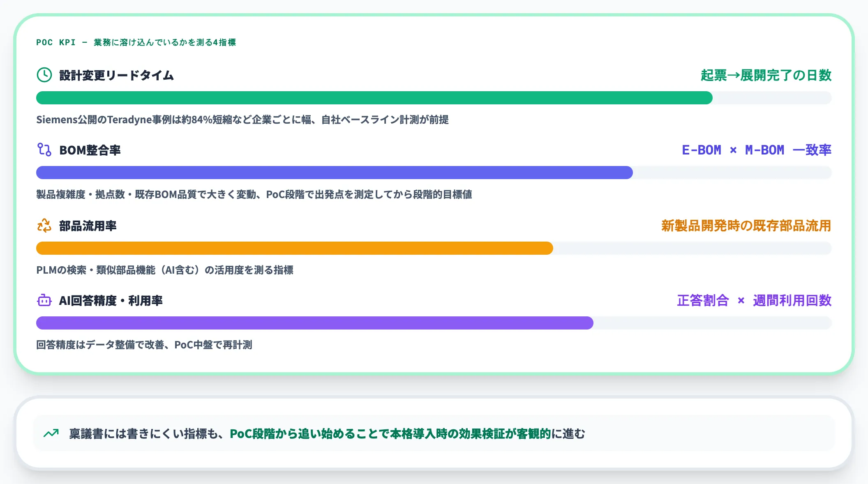Click the trending-up arrow icon in the footer note

51,433
